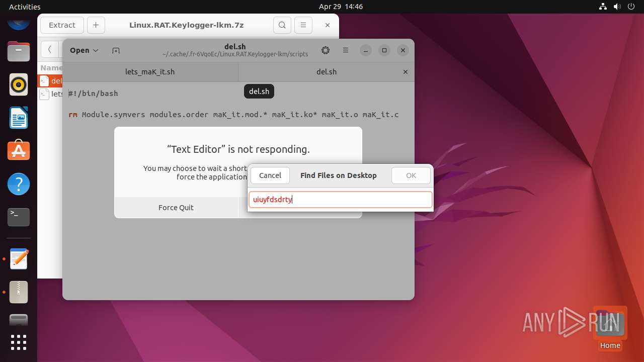
Task: Click Activities in top bar
Action: (25, 7)
